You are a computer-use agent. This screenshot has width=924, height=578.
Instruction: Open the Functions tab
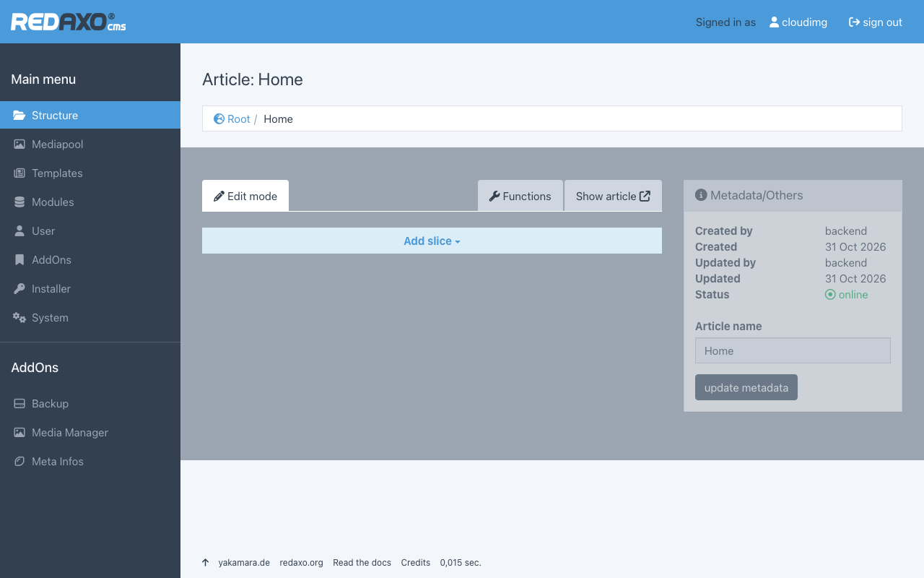click(520, 196)
